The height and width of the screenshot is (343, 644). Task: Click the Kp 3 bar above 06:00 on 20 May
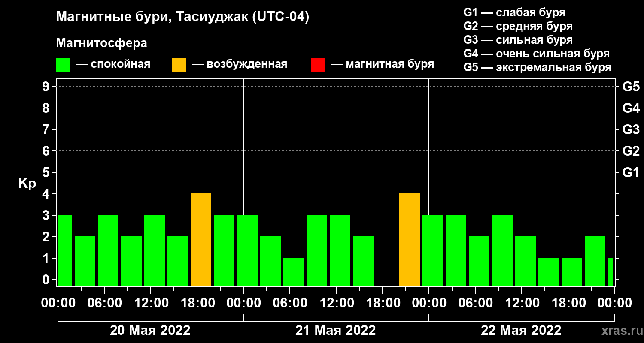point(108,251)
